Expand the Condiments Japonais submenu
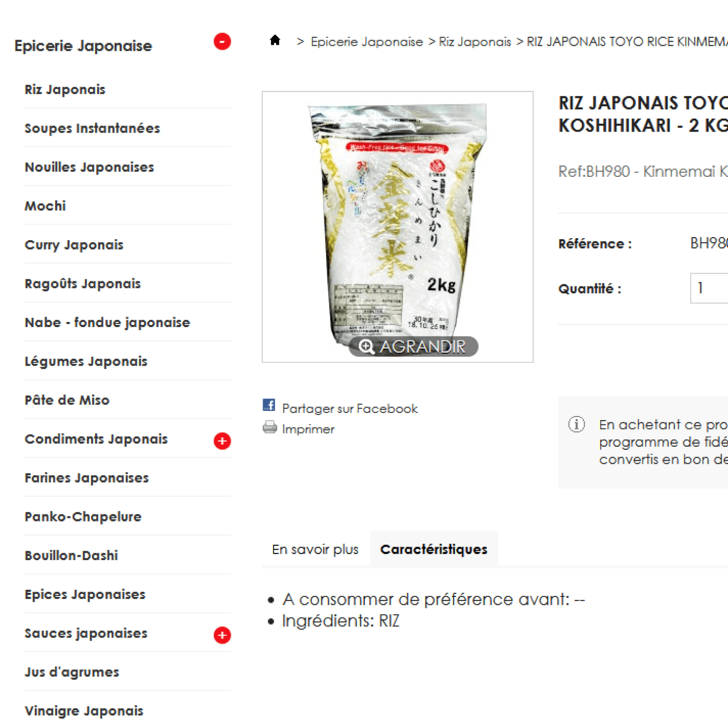728x728 pixels. (x=222, y=441)
